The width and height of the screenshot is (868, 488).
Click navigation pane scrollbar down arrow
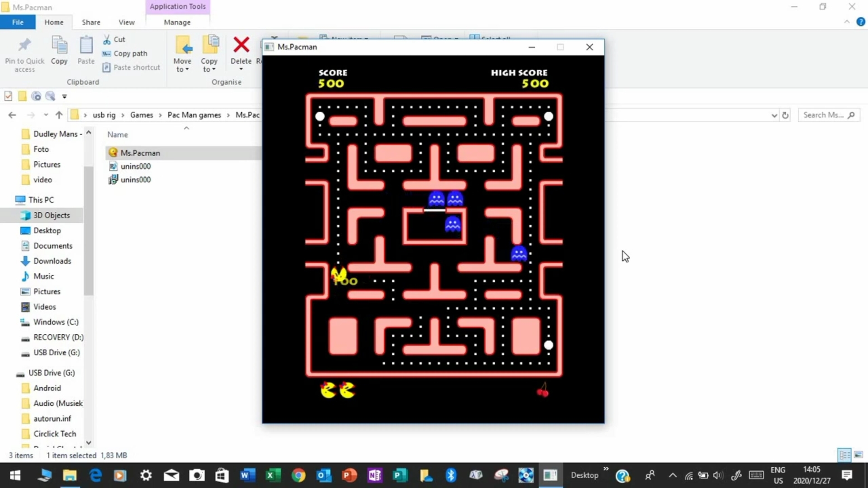pos(89,443)
